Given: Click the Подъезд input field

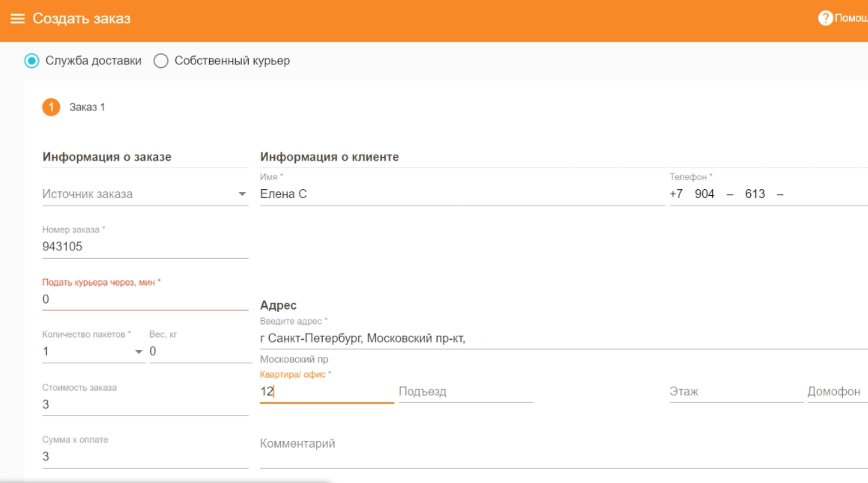Looking at the screenshot, I should (x=466, y=392).
